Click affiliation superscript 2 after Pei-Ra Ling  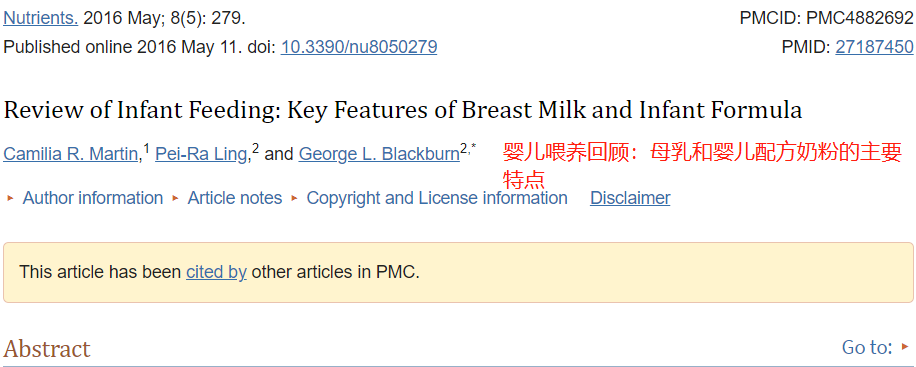click(255, 149)
